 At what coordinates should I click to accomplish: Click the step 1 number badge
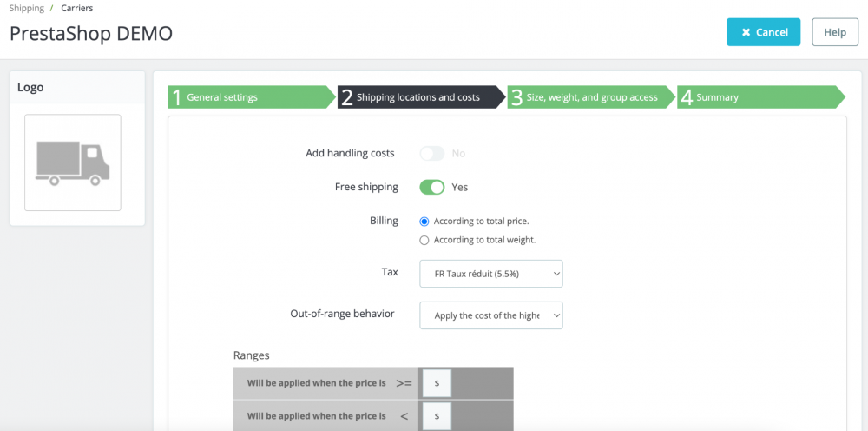177,97
